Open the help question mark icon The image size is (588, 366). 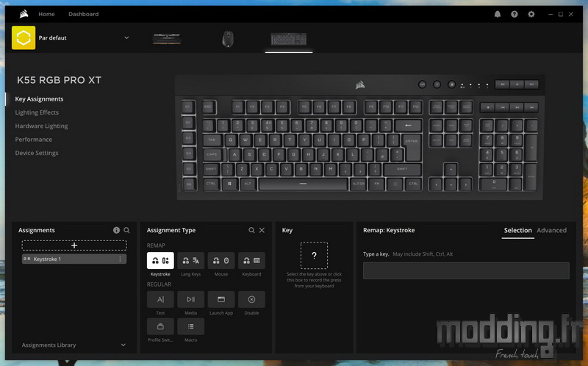pos(514,14)
